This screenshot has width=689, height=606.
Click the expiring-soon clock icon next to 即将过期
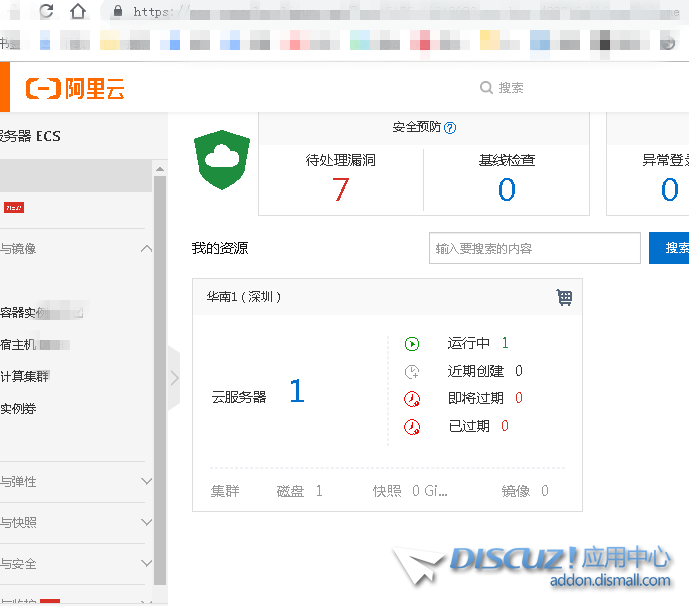coord(412,399)
